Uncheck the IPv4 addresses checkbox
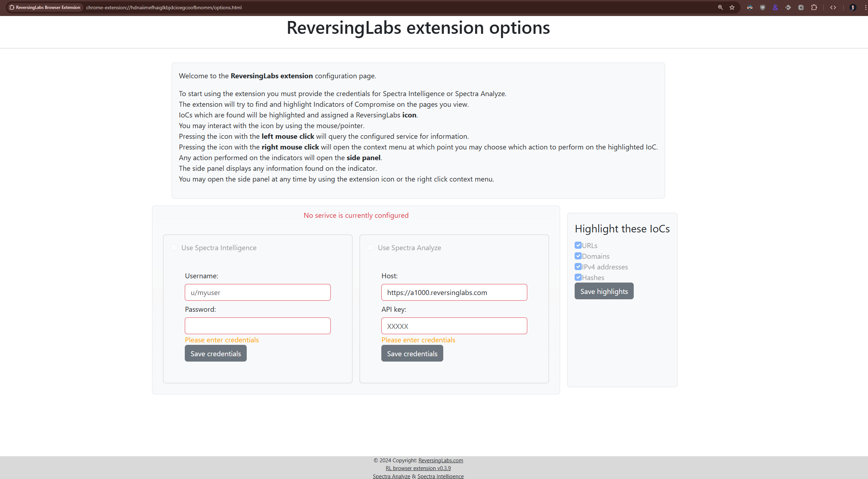This screenshot has width=868, height=479. tap(578, 267)
